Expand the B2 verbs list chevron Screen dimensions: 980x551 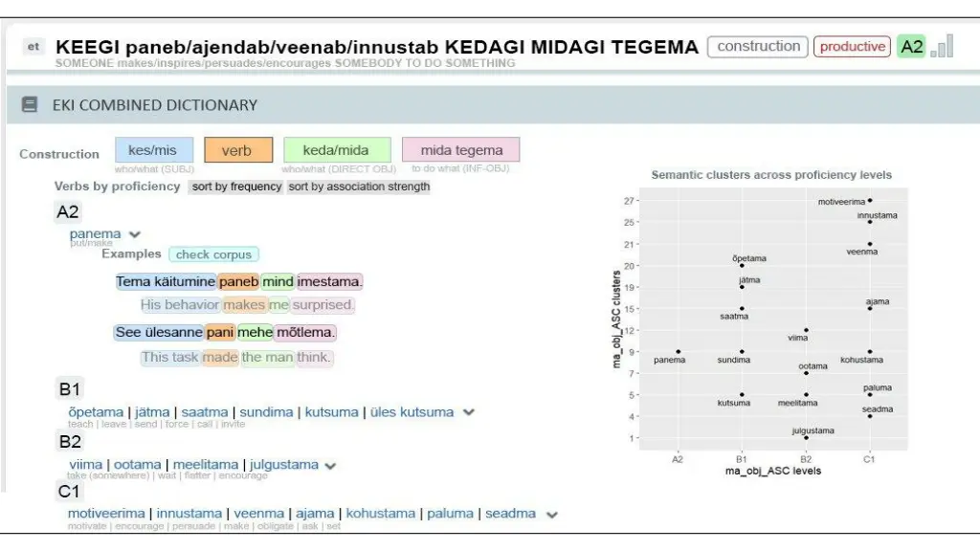(330, 466)
